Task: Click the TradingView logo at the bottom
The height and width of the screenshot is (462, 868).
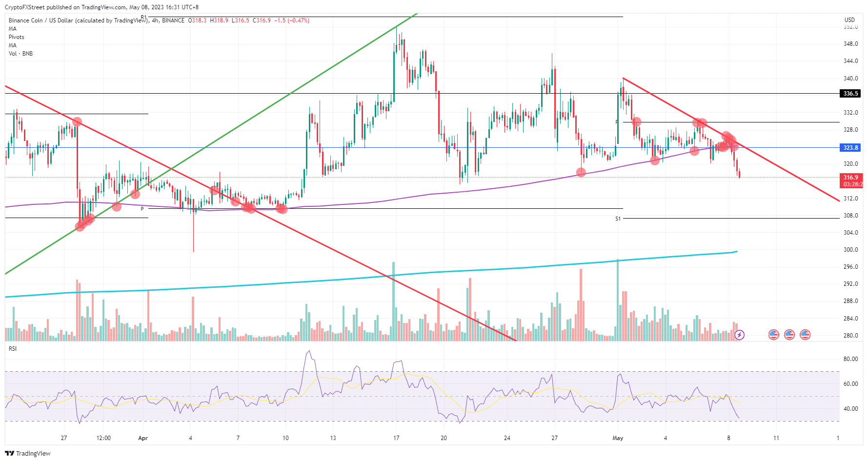Action: pos(28,453)
